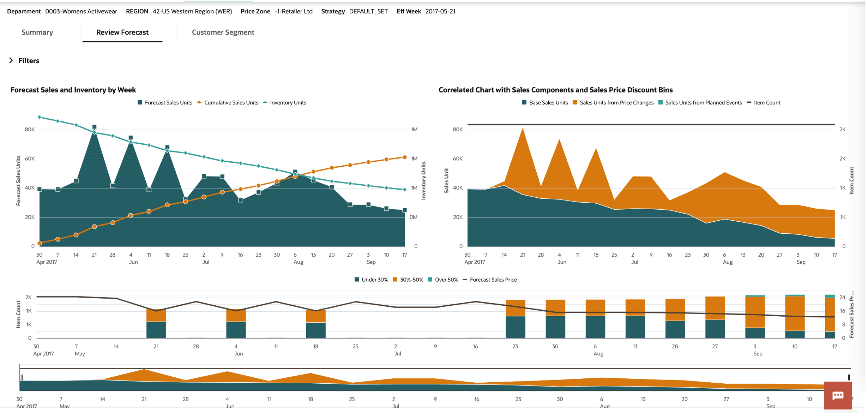868x413 pixels.
Task: Open the Customer Segment tab
Action: 223,32
